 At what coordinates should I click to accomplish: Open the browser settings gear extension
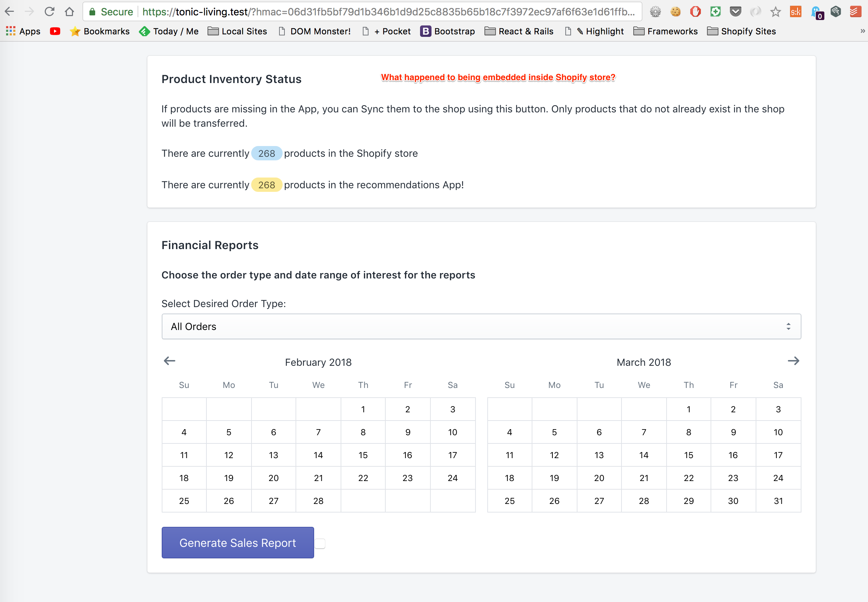coord(656,11)
